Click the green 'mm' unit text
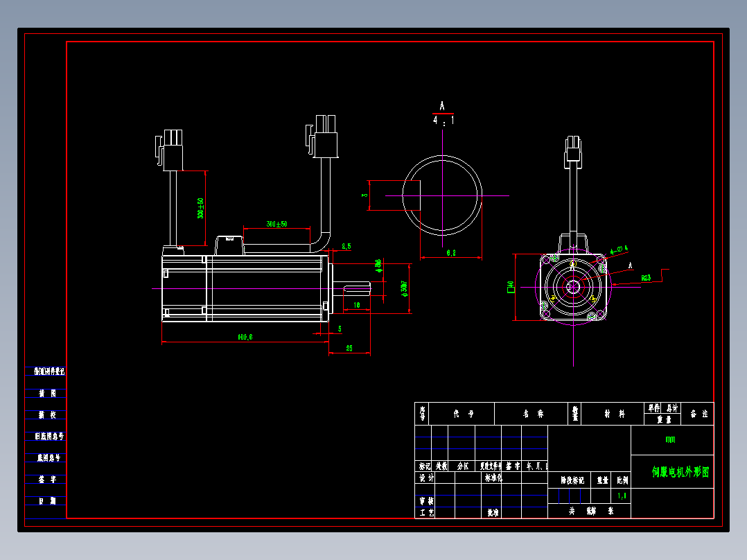 (x=670, y=439)
